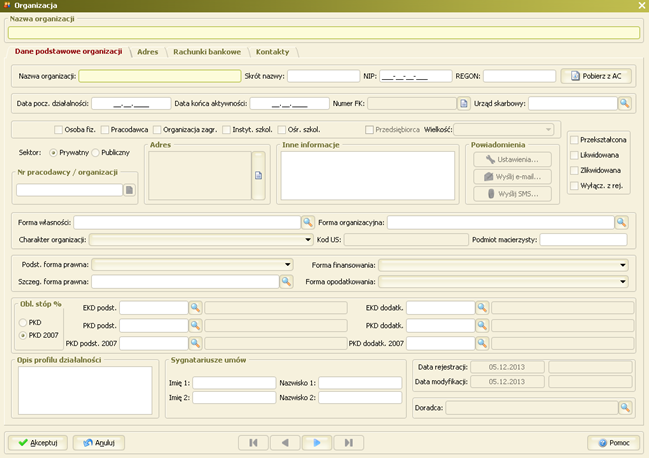
Task: Mark organization as Przekształcona
Action: [574, 140]
